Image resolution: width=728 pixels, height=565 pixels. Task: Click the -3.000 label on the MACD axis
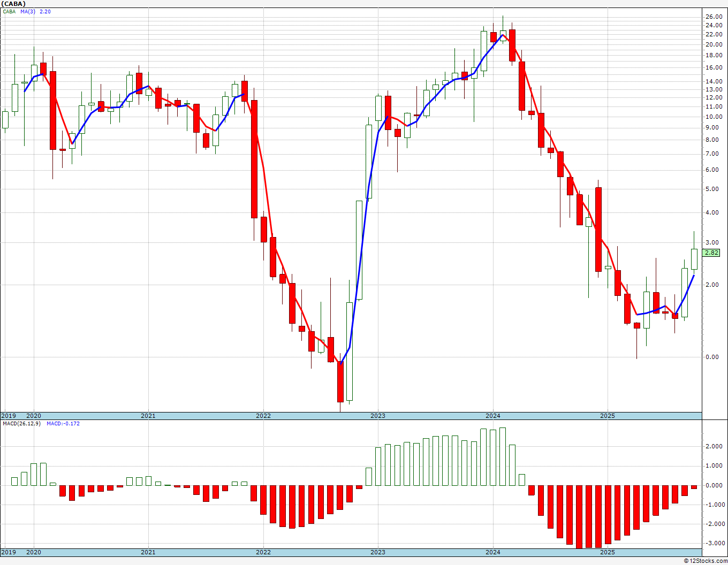[x=714, y=543]
